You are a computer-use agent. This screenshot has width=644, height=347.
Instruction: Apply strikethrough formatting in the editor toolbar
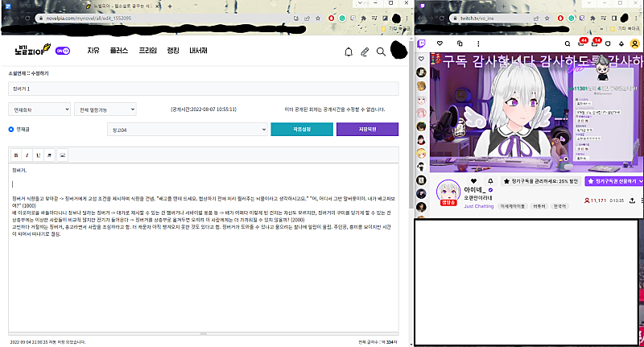(x=49, y=155)
